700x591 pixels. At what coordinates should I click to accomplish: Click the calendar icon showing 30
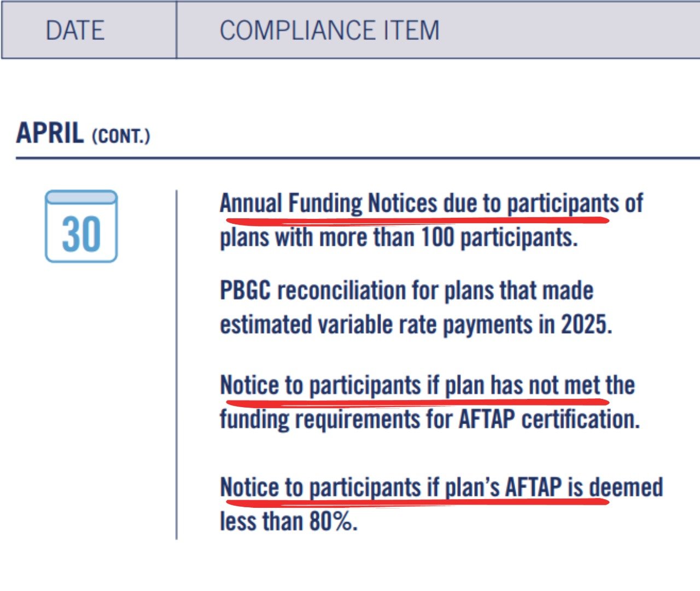[x=81, y=226]
